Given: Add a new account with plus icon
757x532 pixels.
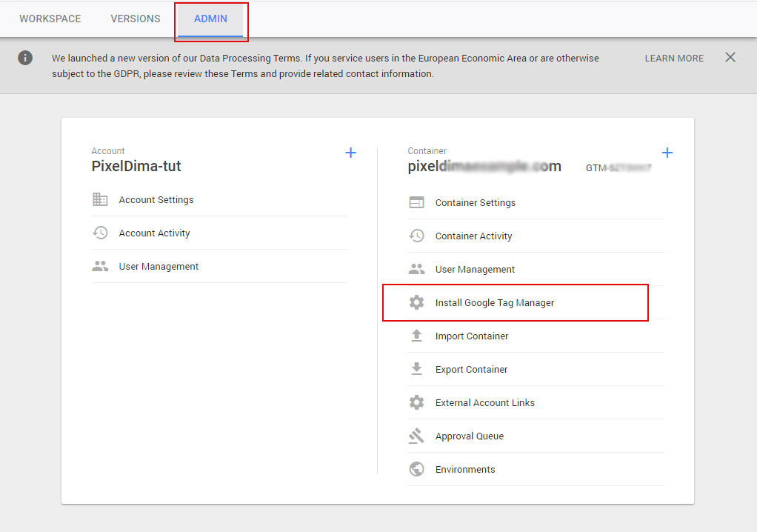Looking at the screenshot, I should (350, 153).
